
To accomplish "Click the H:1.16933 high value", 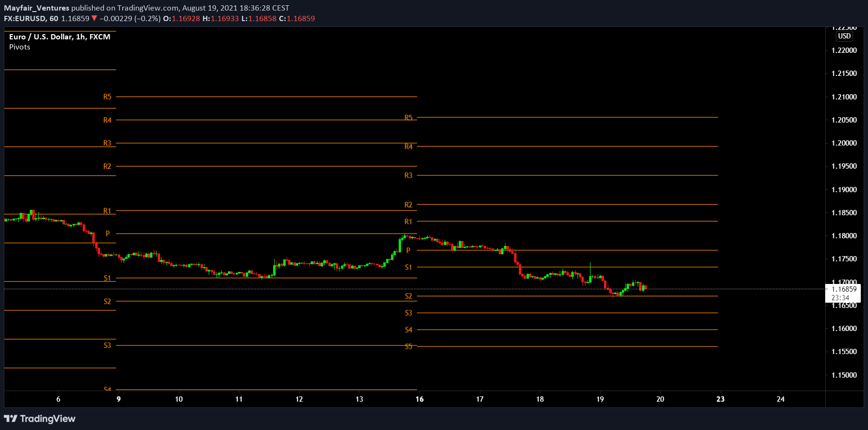I will click(221, 19).
